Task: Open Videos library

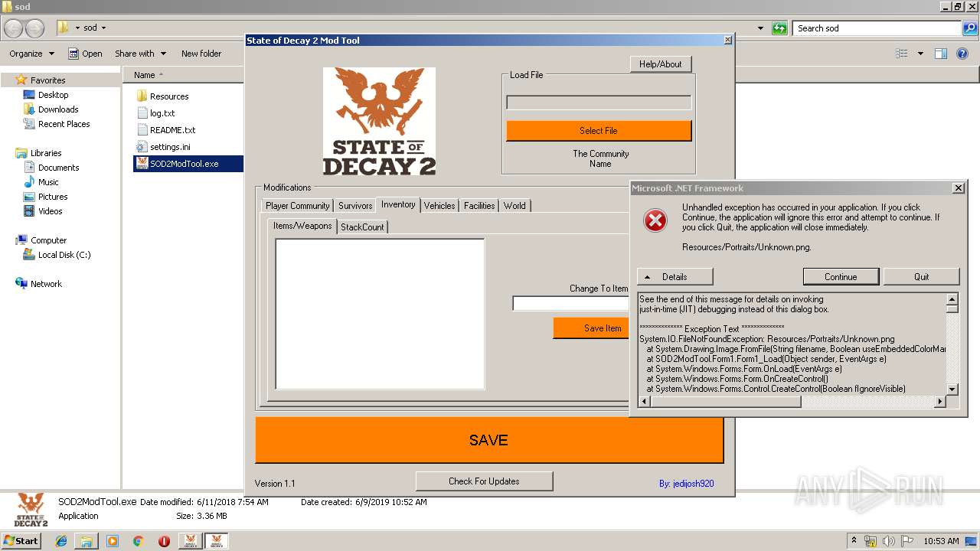Action: point(51,211)
